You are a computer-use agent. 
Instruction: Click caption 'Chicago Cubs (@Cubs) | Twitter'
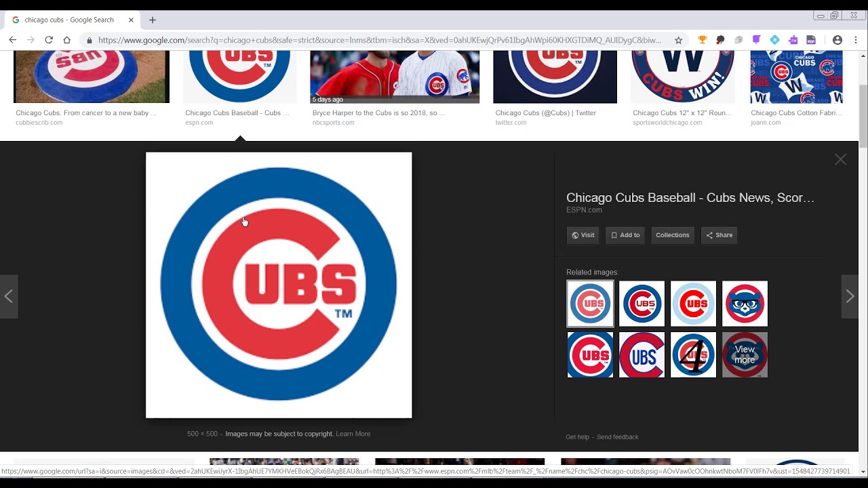pos(546,113)
